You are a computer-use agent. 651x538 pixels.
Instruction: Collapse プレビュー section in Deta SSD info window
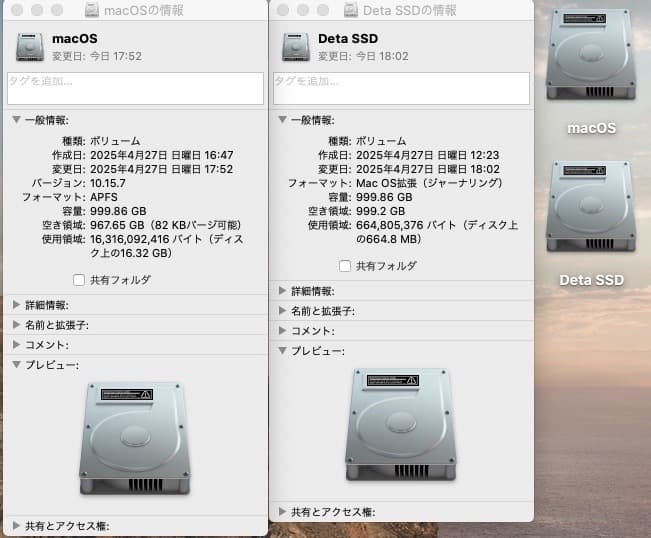click(283, 351)
